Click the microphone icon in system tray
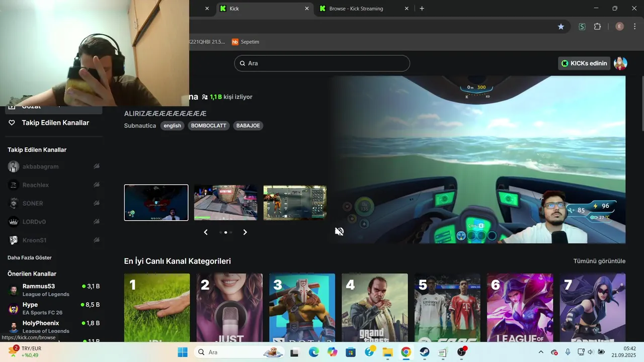 click(568, 352)
